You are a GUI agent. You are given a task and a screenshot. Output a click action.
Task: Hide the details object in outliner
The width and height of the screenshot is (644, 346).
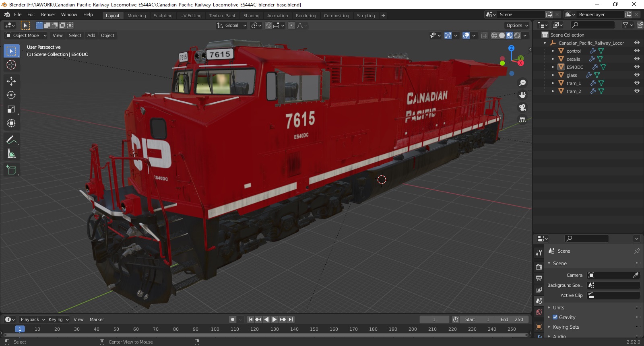[637, 59]
